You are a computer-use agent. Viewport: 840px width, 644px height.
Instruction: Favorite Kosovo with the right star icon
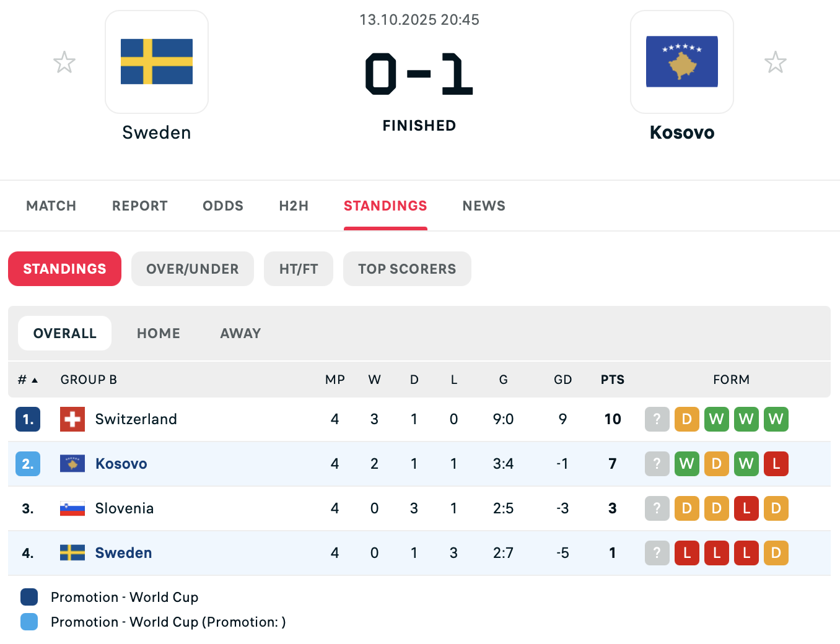click(775, 63)
